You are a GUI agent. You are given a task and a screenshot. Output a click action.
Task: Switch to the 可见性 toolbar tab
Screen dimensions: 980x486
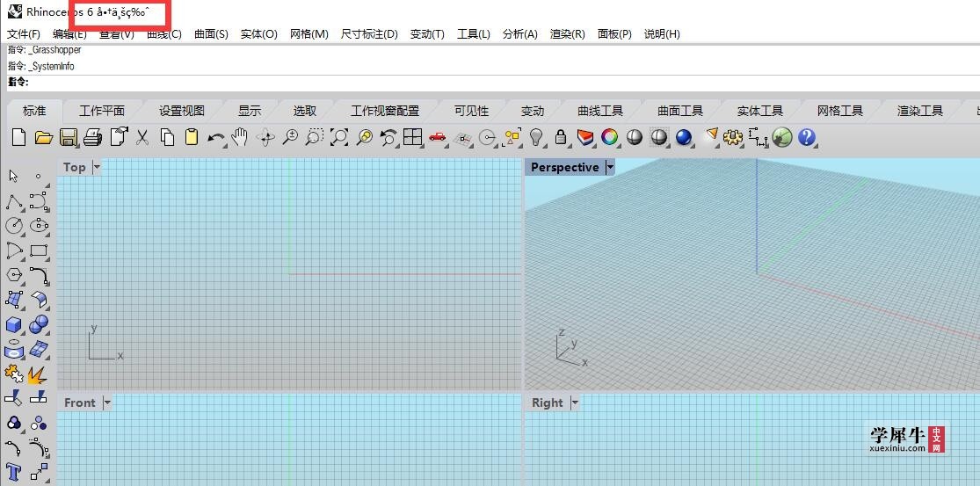click(471, 111)
